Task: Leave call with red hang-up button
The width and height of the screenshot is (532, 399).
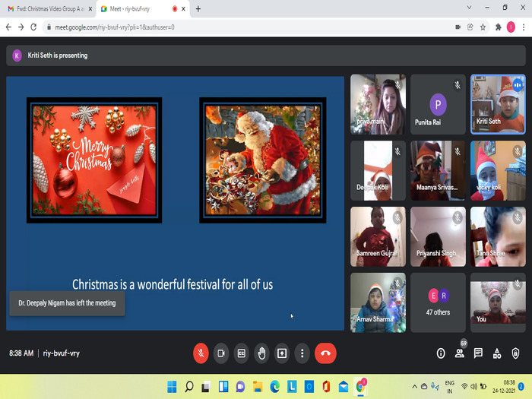Action: pos(325,353)
